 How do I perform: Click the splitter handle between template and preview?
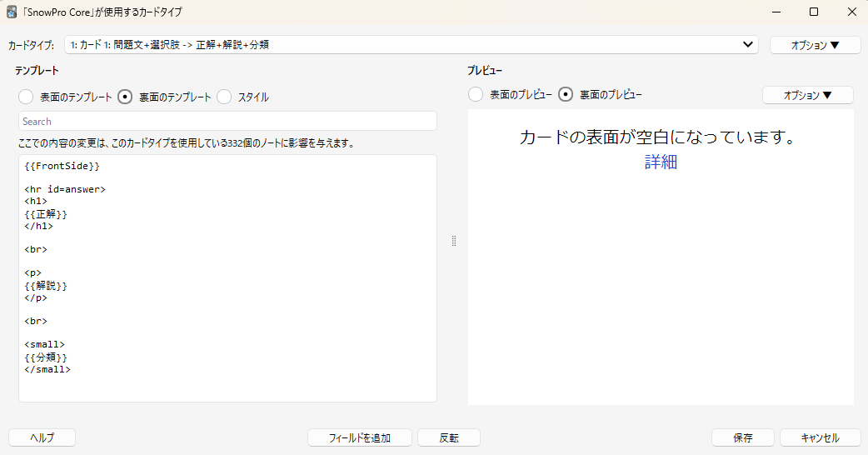(x=454, y=241)
